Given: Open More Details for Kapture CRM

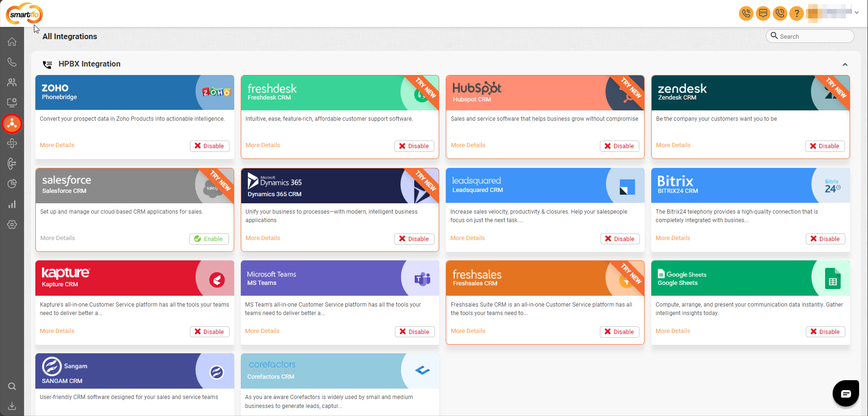Looking at the screenshot, I should coord(57,331).
